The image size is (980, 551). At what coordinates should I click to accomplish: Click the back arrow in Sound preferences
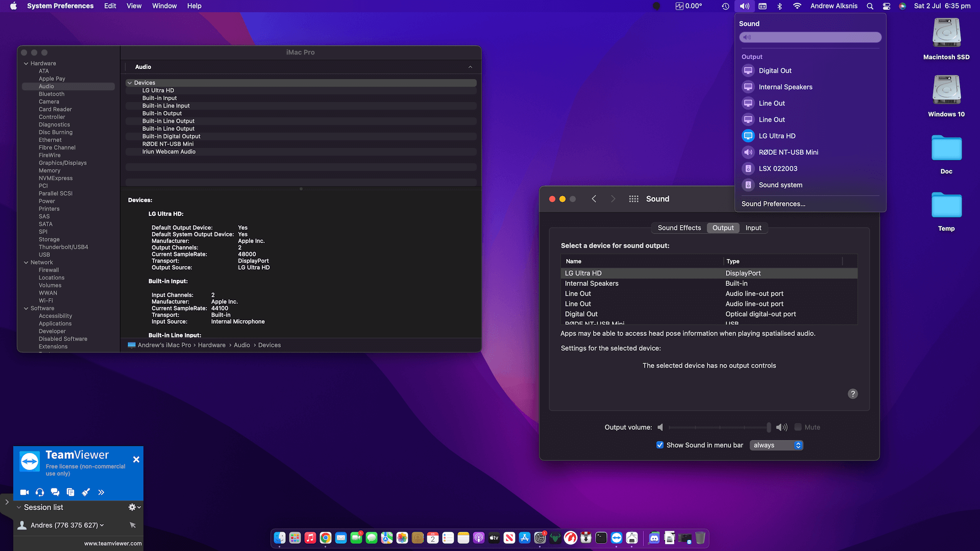tap(594, 198)
